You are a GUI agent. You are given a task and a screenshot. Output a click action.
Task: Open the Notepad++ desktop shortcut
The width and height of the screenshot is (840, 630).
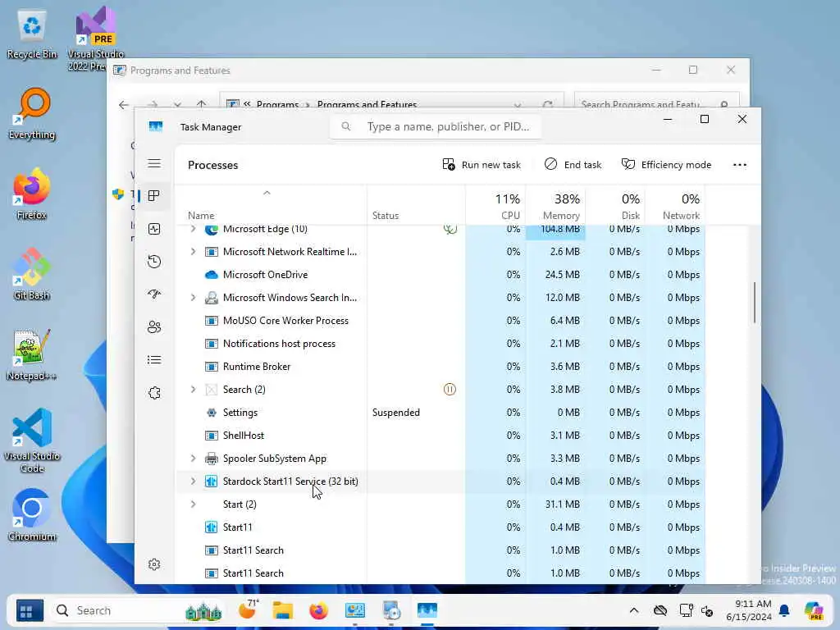pyautogui.click(x=32, y=355)
